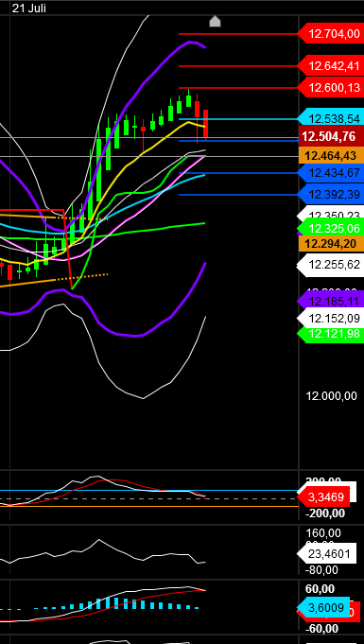The image size is (364, 644).
Task: Select the purple price label 12.185,11
Action: click(331, 301)
